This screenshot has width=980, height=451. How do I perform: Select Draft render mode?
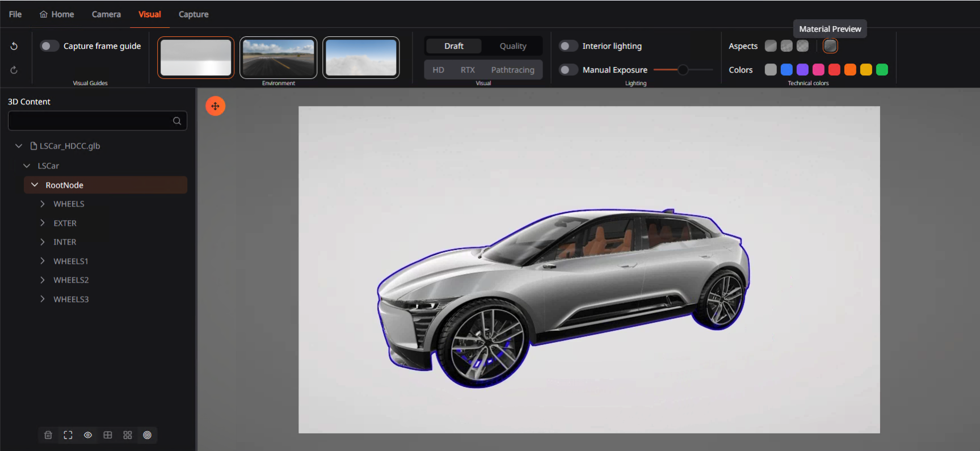click(454, 46)
